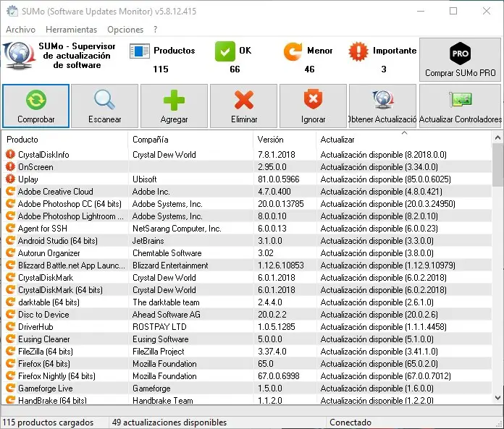The height and width of the screenshot is (429, 504).
Task: Open the Herramientas menu
Action: [72, 30]
